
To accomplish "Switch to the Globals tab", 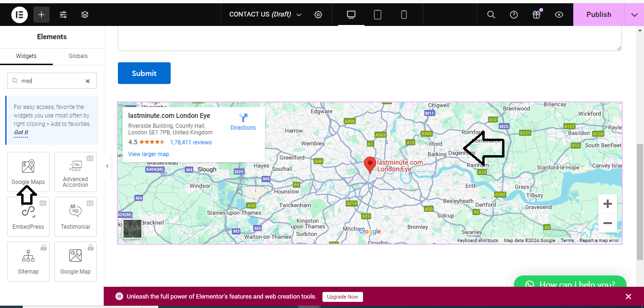I will coord(78,56).
